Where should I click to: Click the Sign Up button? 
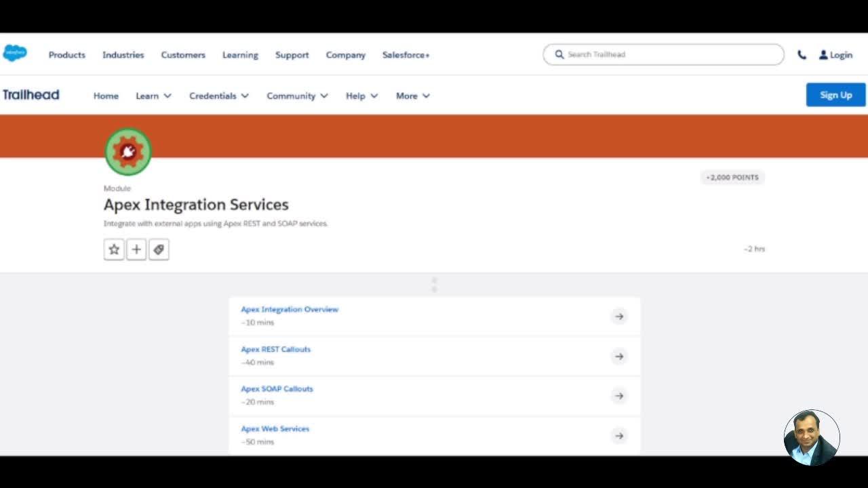pyautogui.click(x=835, y=95)
